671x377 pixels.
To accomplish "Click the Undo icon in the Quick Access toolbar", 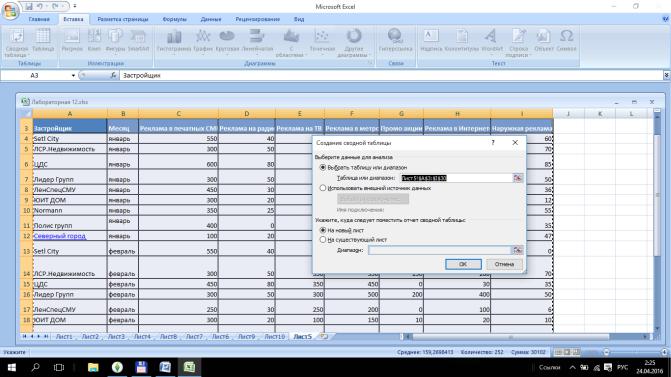I will 40,6.
